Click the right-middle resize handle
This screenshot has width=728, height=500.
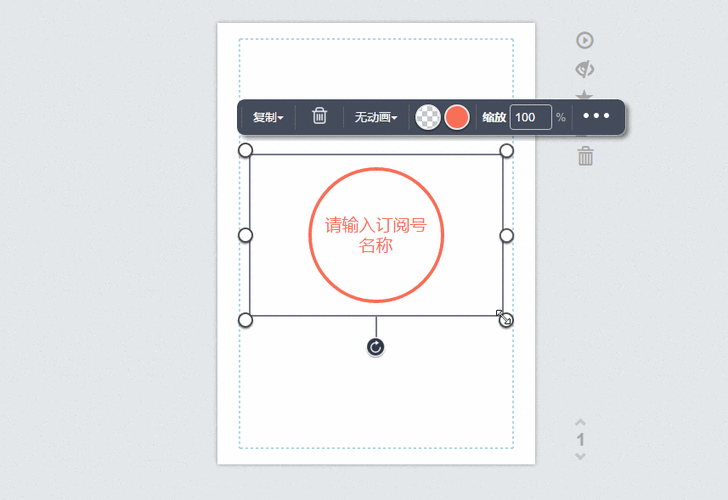click(507, 235)
